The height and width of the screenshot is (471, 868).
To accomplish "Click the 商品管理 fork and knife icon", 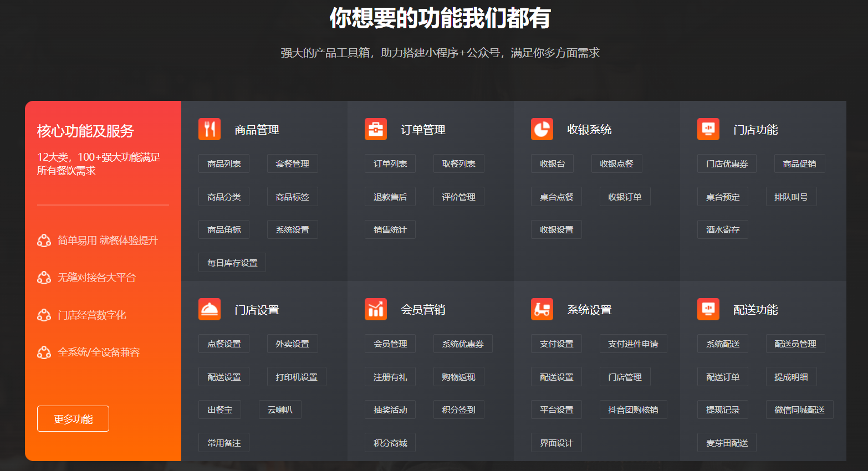I will pos(210,129).
